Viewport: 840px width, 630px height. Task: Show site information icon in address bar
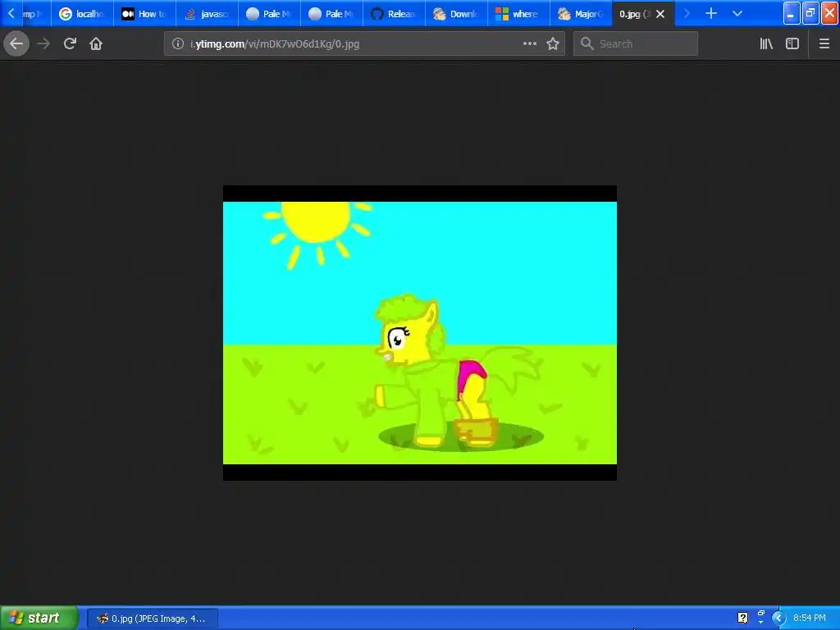[178, 44]
